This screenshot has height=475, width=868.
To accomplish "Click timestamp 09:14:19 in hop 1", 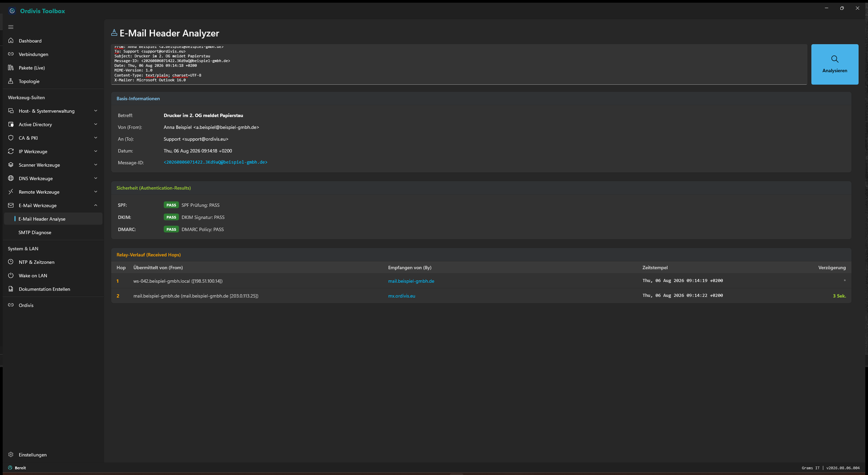I will [682, 281].
